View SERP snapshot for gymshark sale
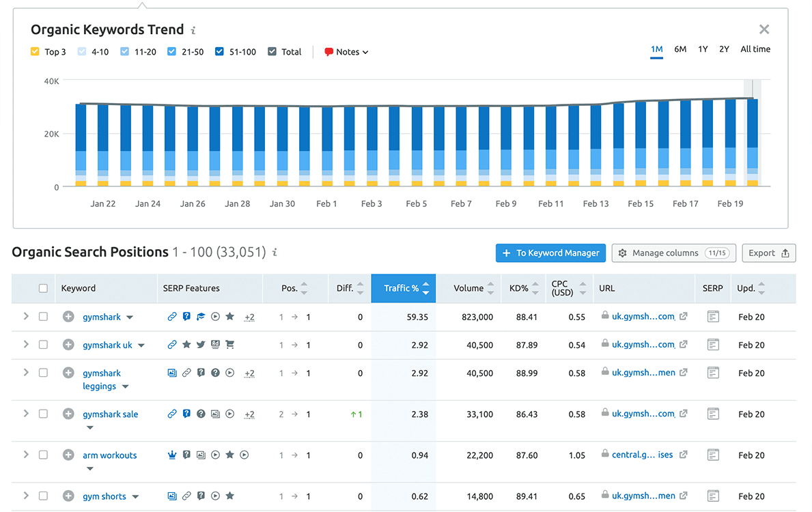This screenshot has height=512, width=812. [713, 414]
